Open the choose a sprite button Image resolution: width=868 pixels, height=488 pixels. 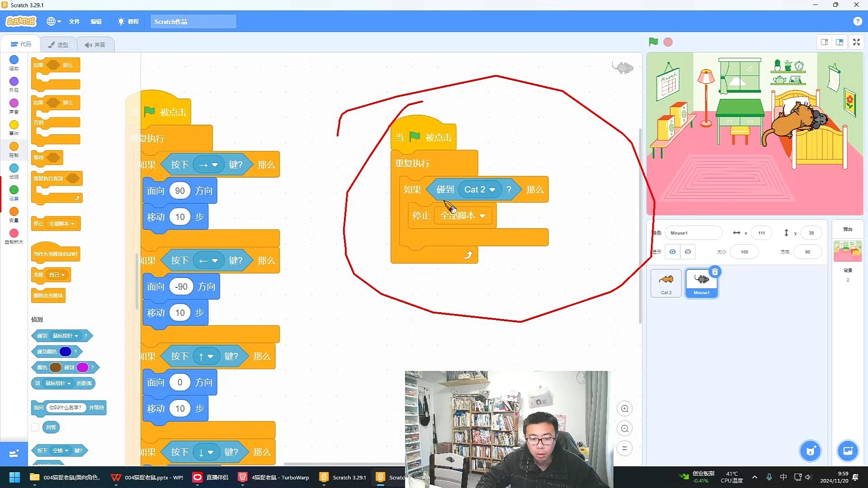point(810,451)
